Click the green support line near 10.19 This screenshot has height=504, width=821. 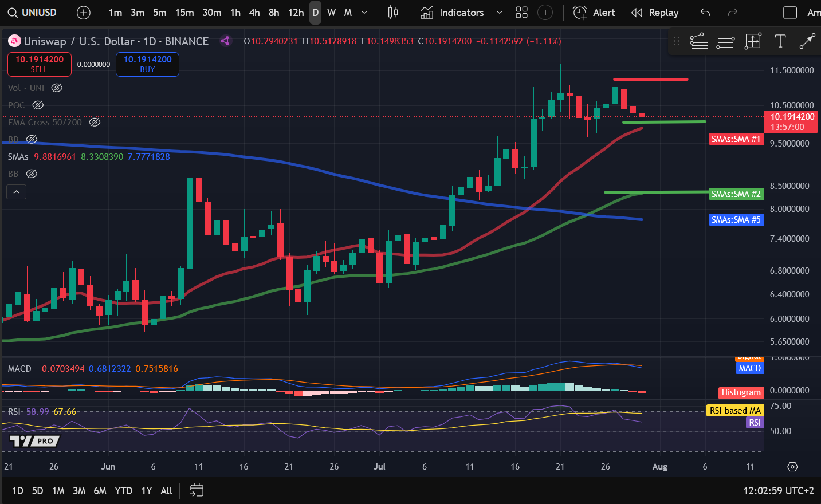pos(665,121)
